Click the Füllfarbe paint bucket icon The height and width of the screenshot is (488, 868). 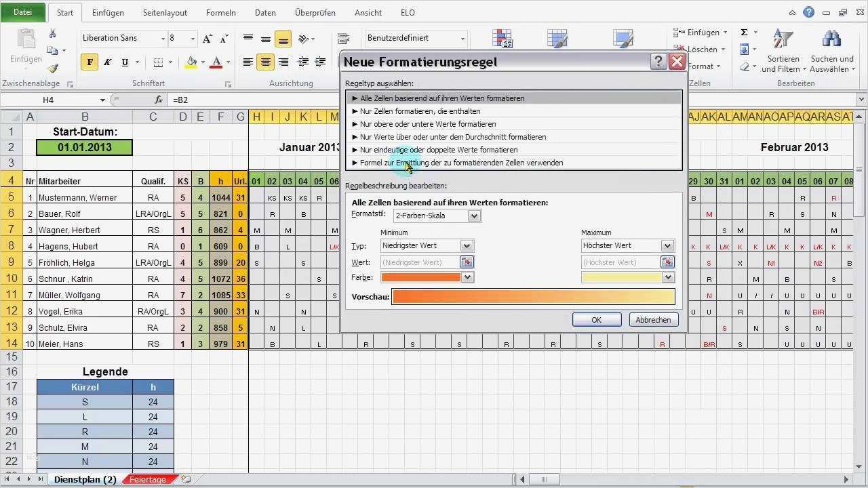click(191, 62)
